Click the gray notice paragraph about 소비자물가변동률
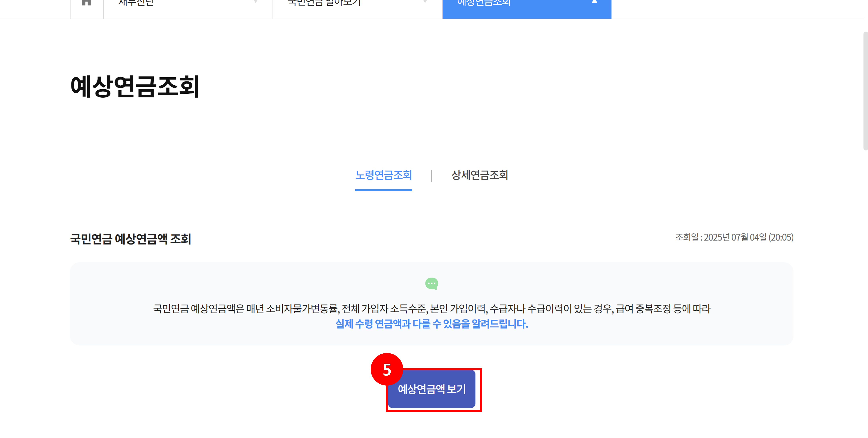 coord(432,309)
